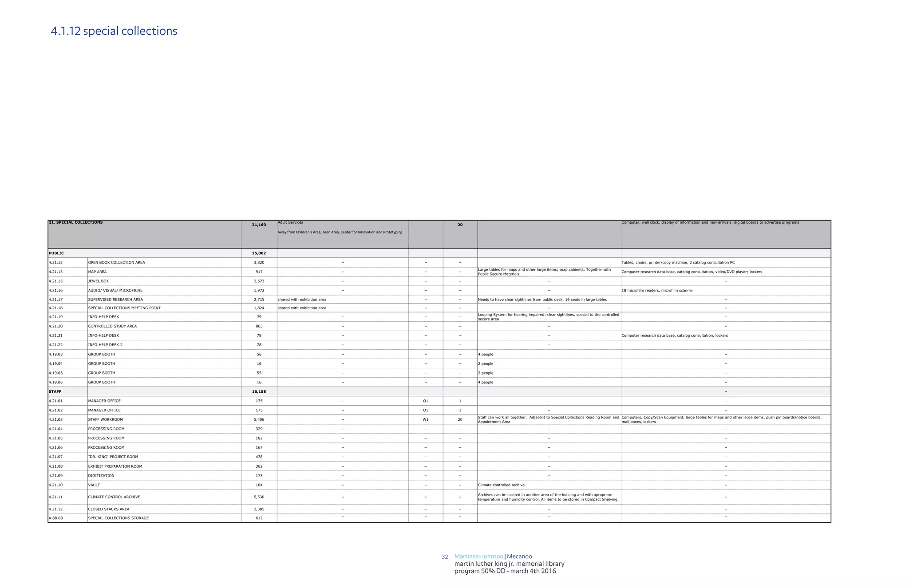The height and width of the screenshot is (588, 909).
Task: Click the Martinez+Johnson footer text
Action: pyautogui.click(x=478, y=556)
